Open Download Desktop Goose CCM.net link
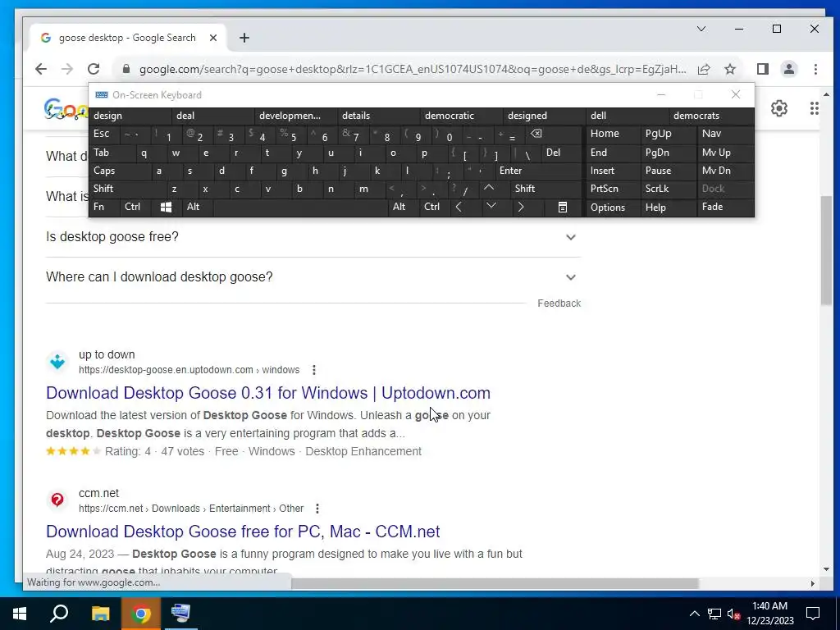840x630 pixels. point(243,532)
